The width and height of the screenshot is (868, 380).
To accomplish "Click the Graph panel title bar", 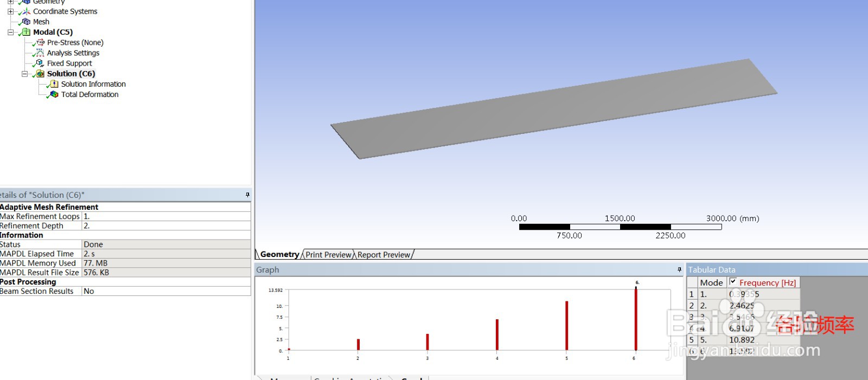I will coord(469,269).
